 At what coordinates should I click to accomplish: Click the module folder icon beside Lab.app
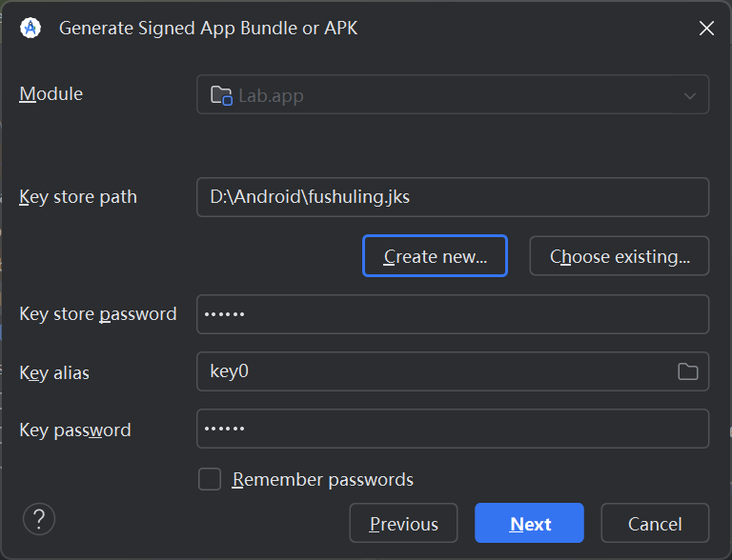(x=221, y=95)
